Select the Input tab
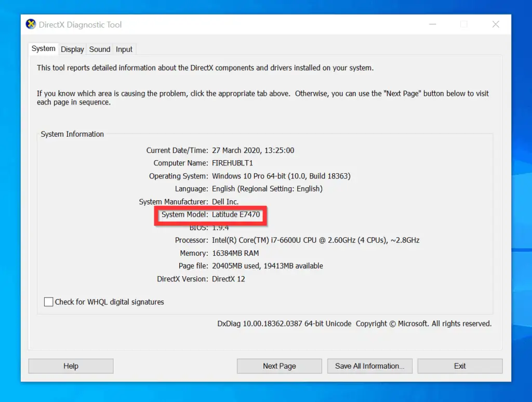 pos(124,49)
